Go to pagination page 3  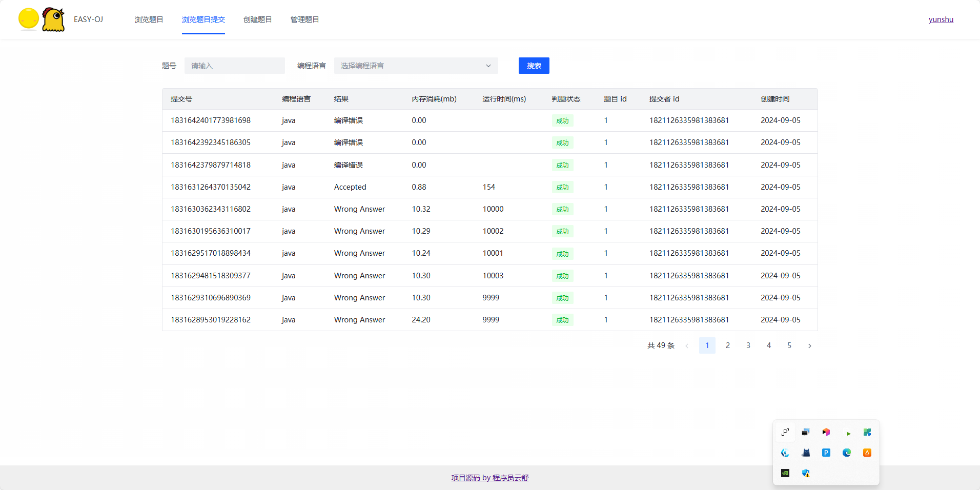click(x=748, y=345)
